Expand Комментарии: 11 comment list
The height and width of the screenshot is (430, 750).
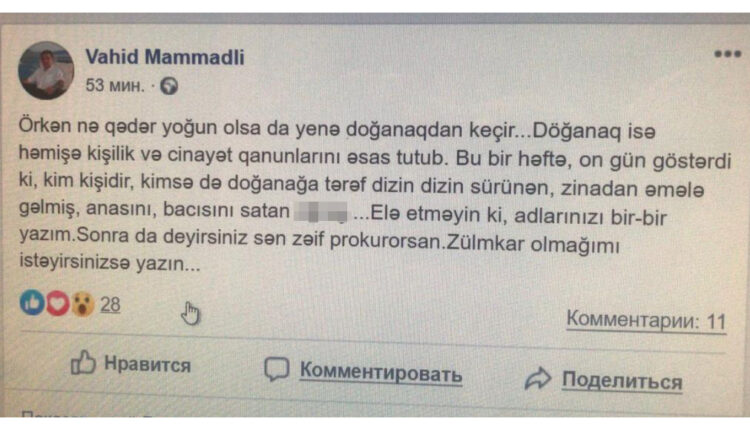[646, 320]
